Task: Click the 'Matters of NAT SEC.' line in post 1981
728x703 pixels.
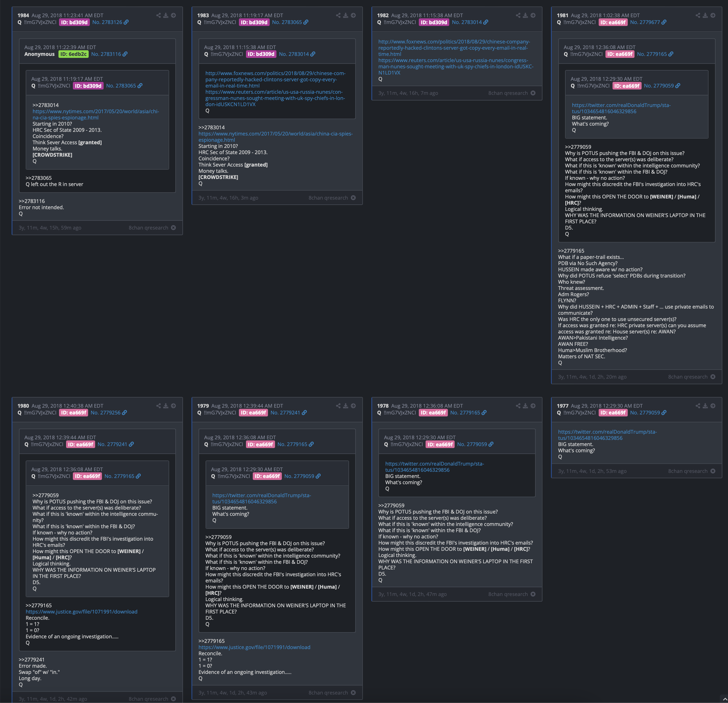Action: tap(581, 357)
